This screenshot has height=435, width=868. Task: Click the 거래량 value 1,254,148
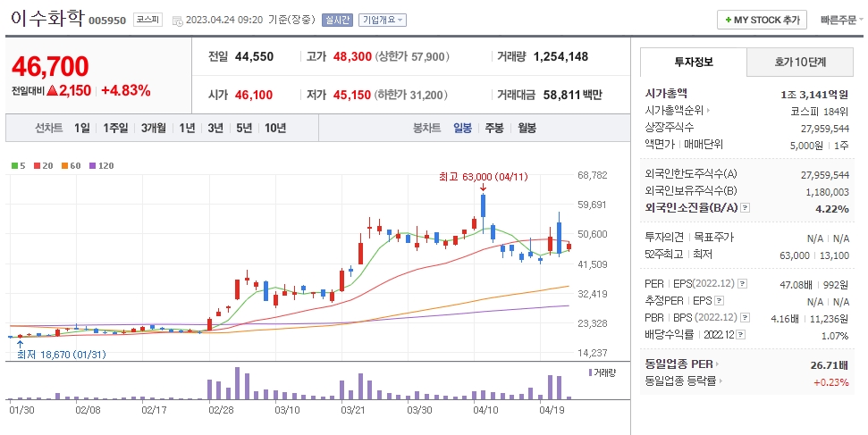560,56
